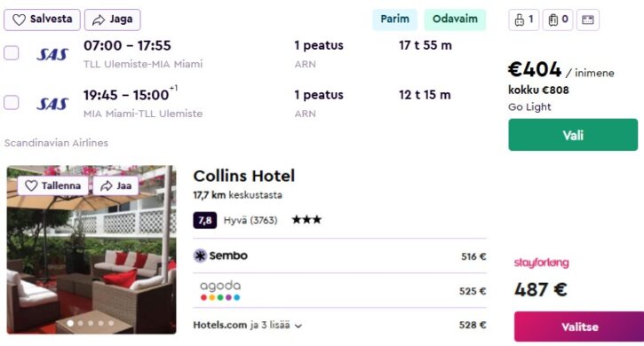644x346 pixels.
Task: Click the pink Valitse button
Action: click(x=579, y=326)
